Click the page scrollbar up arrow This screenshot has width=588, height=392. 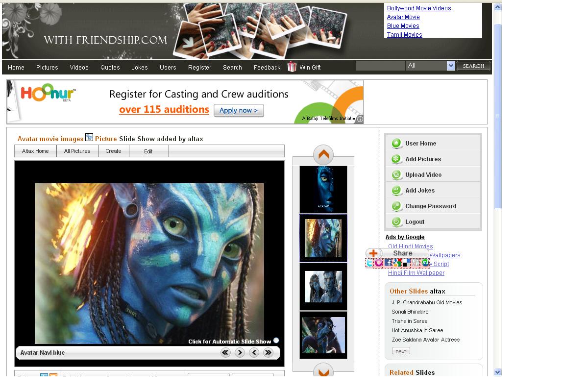(497, 7)
